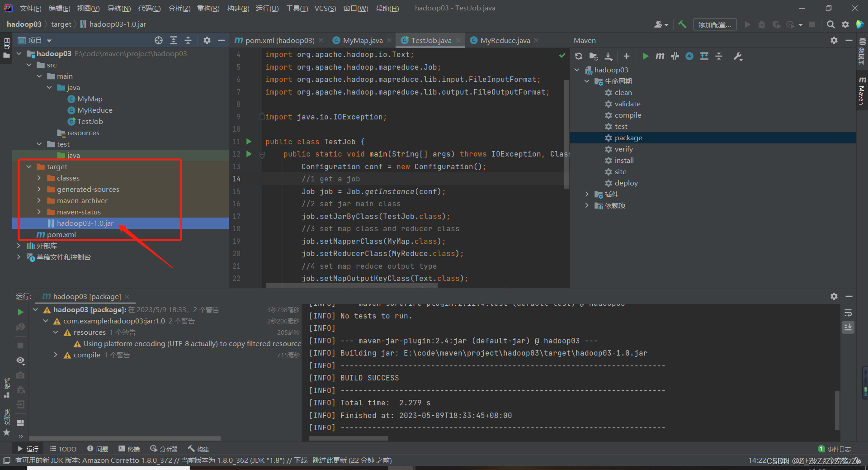Switch to MyMap.java tab
Image resolution: width=868 pixels, height=470 pixels.
coord(363,40)
